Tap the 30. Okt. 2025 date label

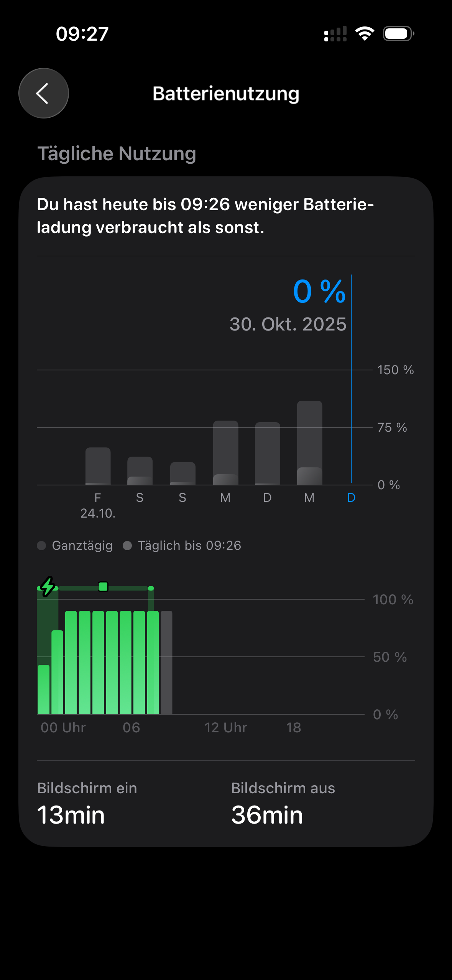(288, 324)
